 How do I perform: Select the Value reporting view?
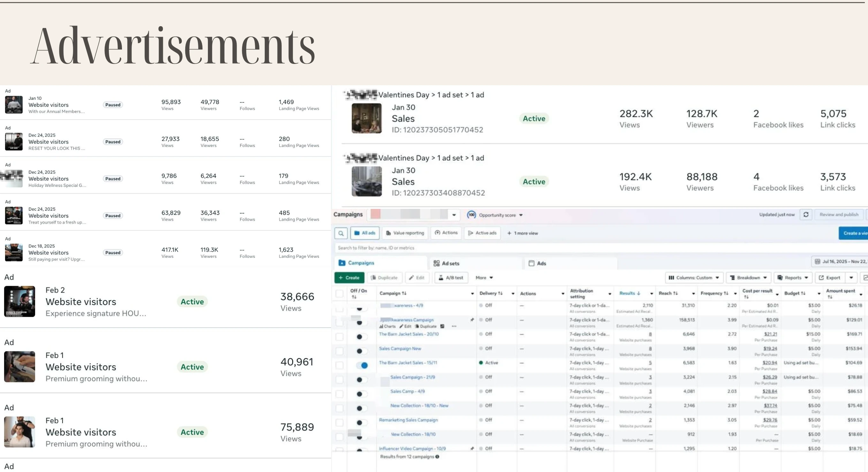point(405,233)
